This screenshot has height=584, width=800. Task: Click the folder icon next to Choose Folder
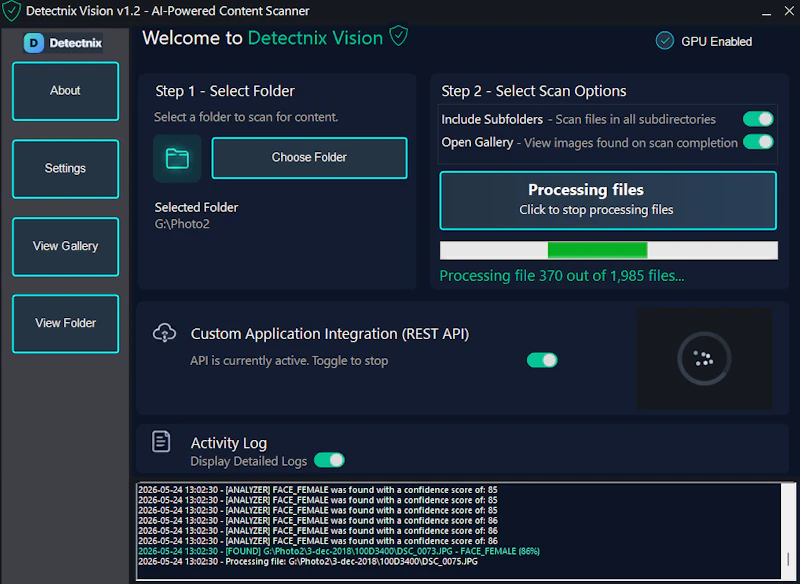coord(177,158)
